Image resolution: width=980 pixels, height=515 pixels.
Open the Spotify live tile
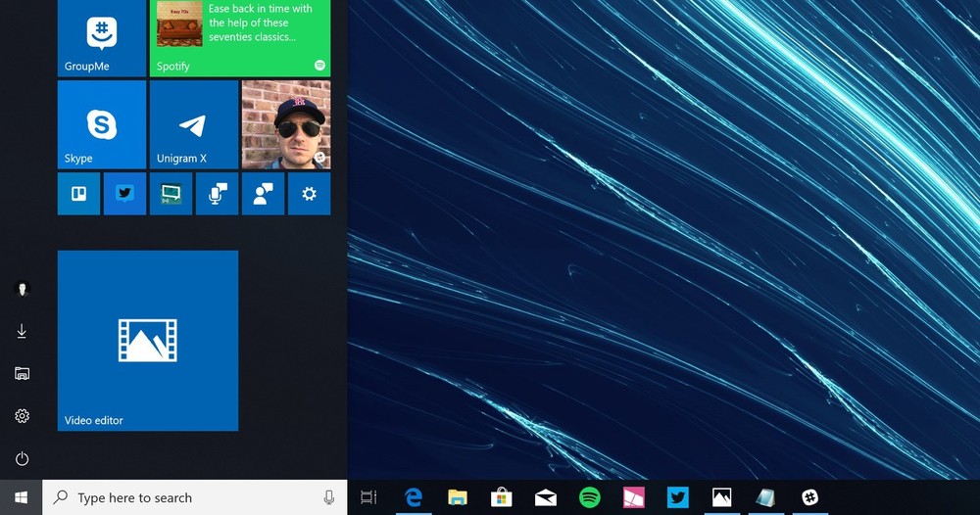(x=240, y=37)
